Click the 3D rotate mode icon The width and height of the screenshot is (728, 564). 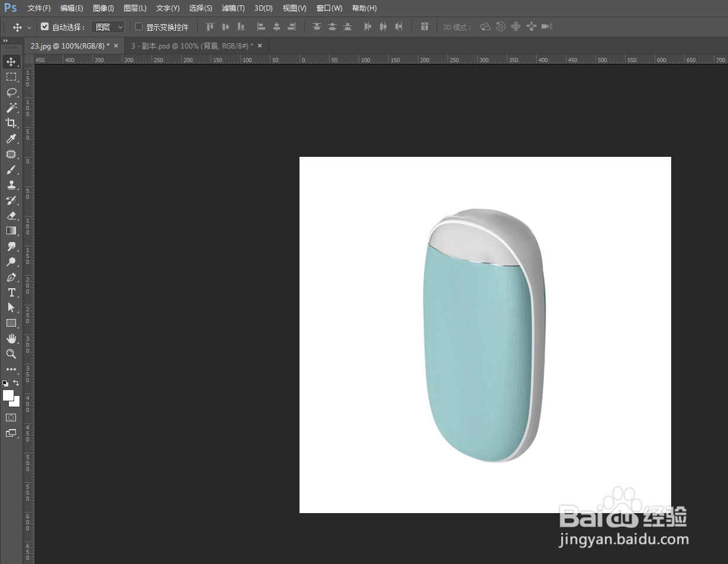[485, 27]
